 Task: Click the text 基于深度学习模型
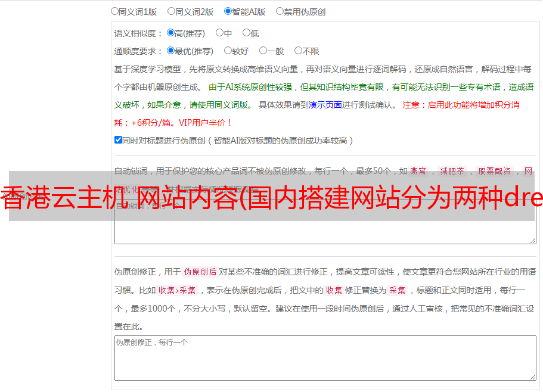coord(148,69)
